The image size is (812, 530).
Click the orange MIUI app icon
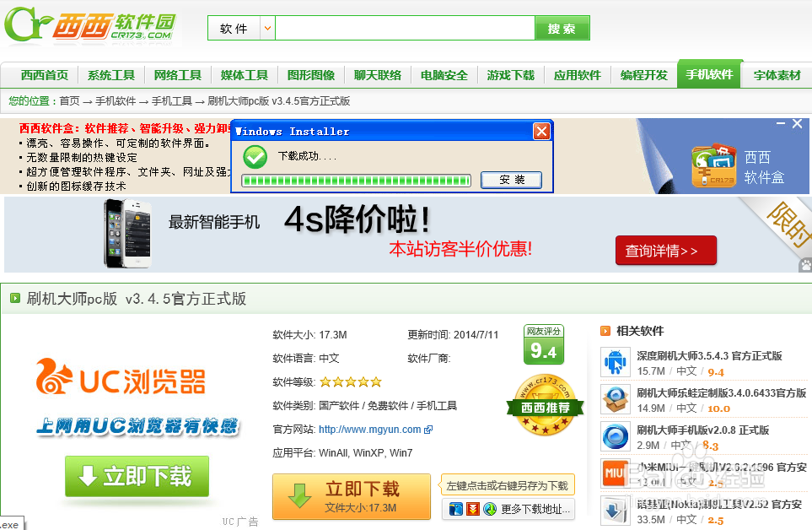(x=616, y=473)
